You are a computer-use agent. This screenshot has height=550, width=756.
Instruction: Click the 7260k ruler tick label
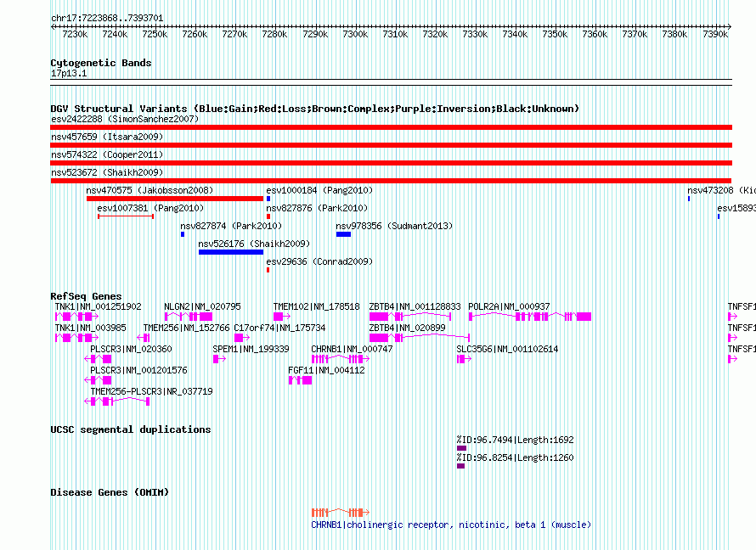(x=195, y=34)
